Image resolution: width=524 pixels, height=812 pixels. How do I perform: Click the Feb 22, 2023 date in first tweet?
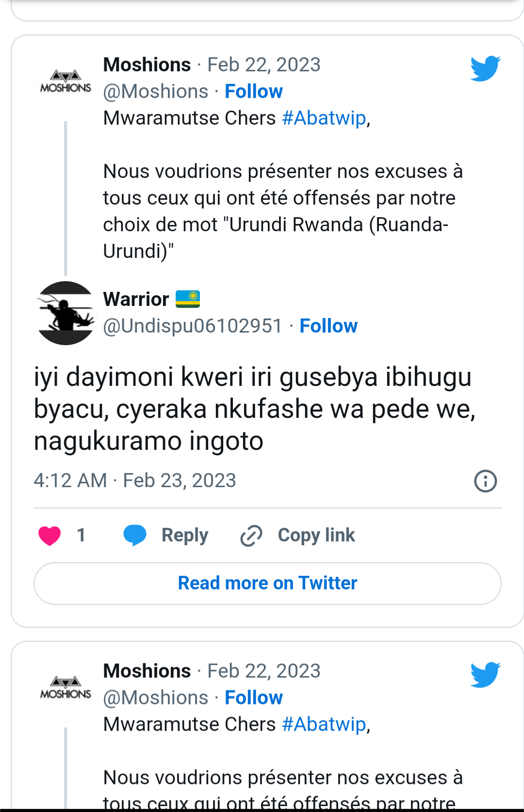[x=264, y=64]
